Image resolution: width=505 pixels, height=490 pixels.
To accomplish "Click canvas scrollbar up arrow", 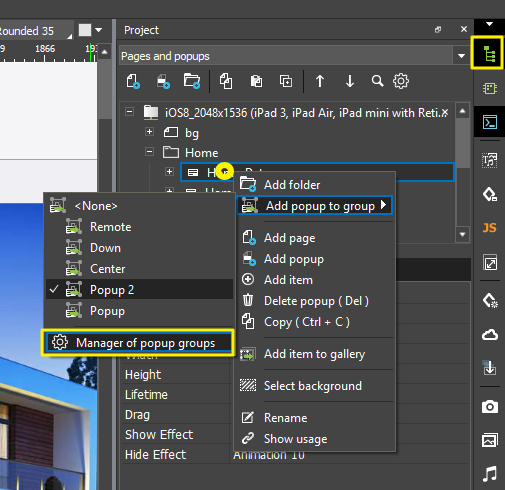I will pyautogui.click(x=105, y=52).
